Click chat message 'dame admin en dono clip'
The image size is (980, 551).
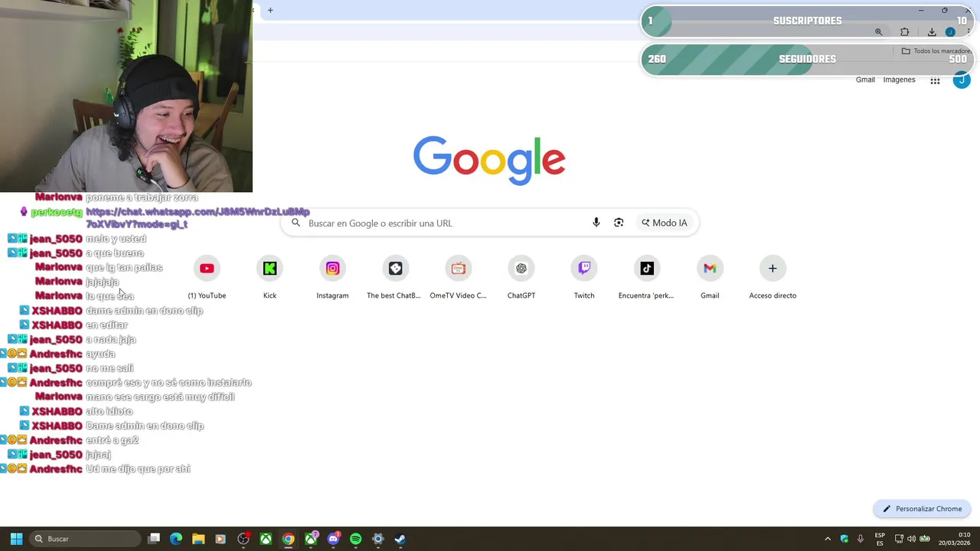tap(144, 311)
